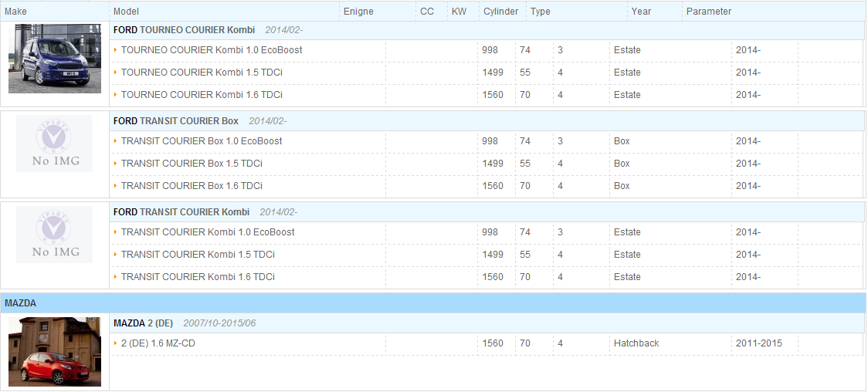The width and height of the screenshot is (868, 392).
Task: Open the red Mazda 2 car thumbnail
Action: [x=55, y=352]
